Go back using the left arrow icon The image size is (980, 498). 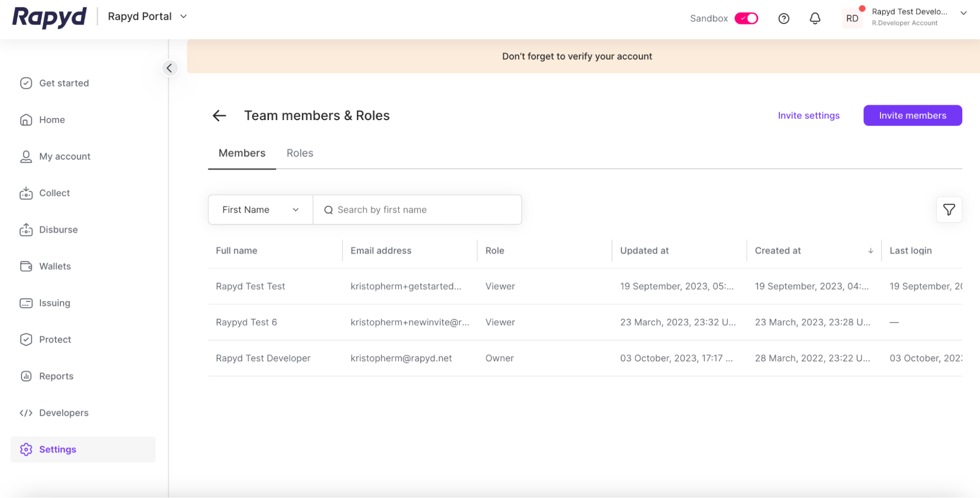219,116
